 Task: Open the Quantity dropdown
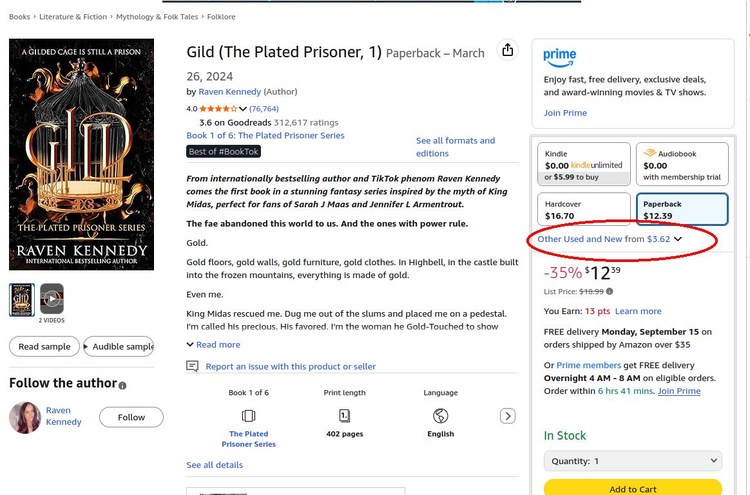[632, 461]
